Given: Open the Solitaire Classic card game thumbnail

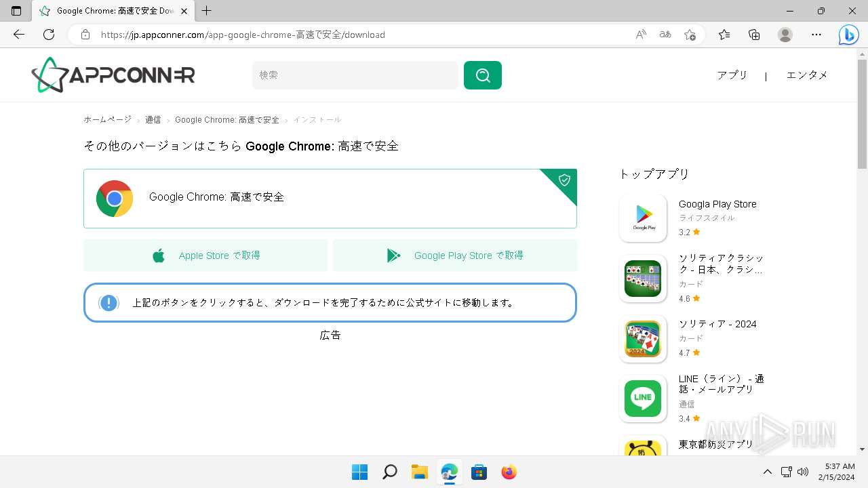Looking at the screenshot, I should pos(643,279).
